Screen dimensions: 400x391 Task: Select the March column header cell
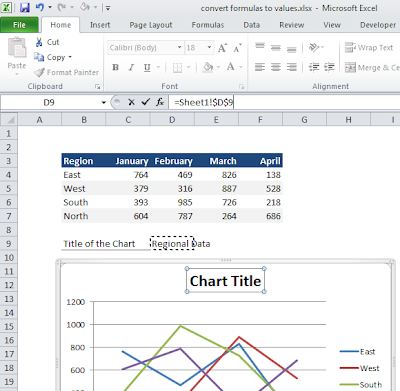[x=216, y=161]
